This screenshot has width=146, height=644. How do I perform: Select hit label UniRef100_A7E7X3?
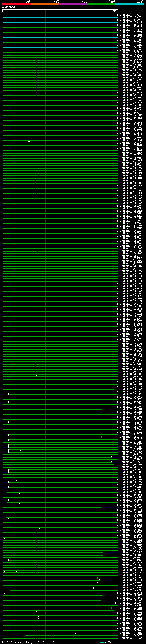(131, 432)
